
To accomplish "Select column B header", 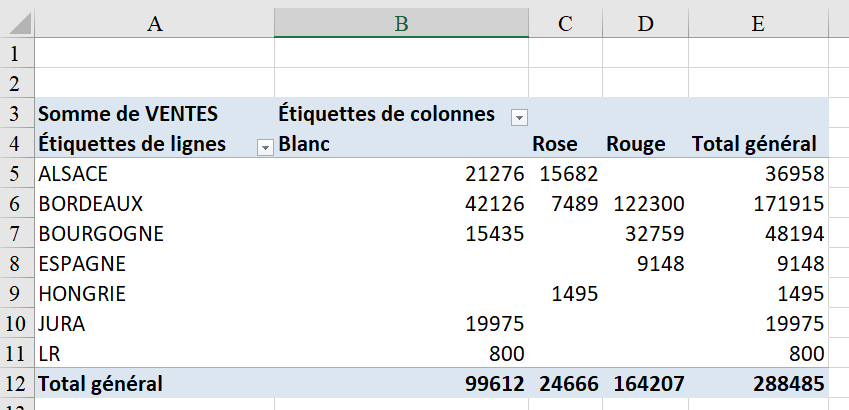I will [401, 24].
